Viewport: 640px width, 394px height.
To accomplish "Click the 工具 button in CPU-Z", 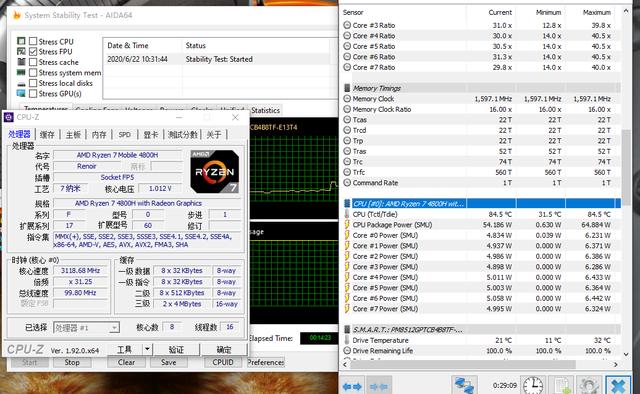I will click(124, 349).
